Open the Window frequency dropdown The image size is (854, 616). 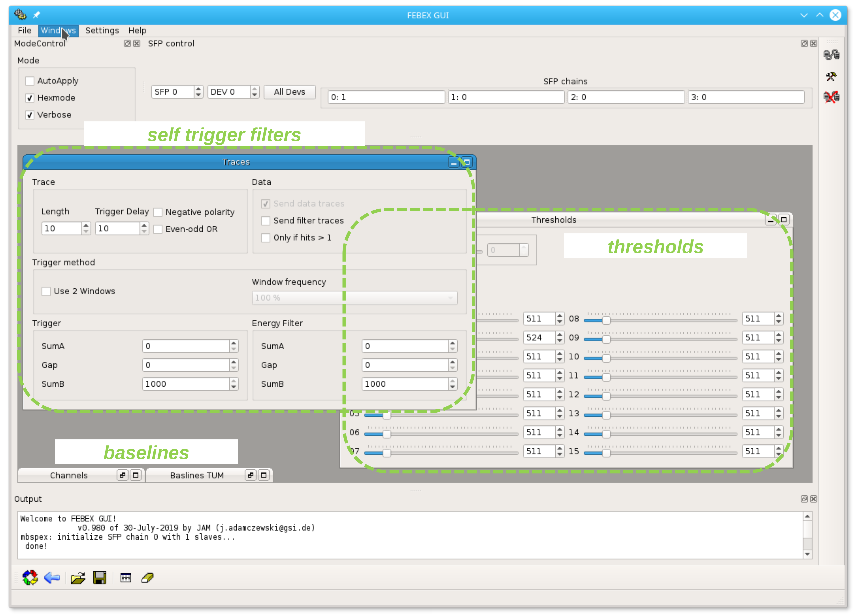[355, 298]
